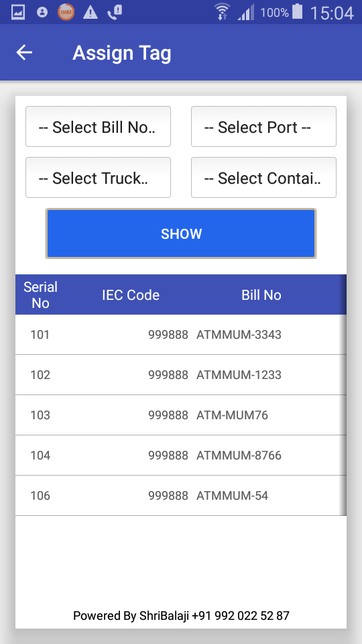Click the SHOW button
Viewport: 362px width, 644px height.
pyautogui.click(x=181, y=233)
